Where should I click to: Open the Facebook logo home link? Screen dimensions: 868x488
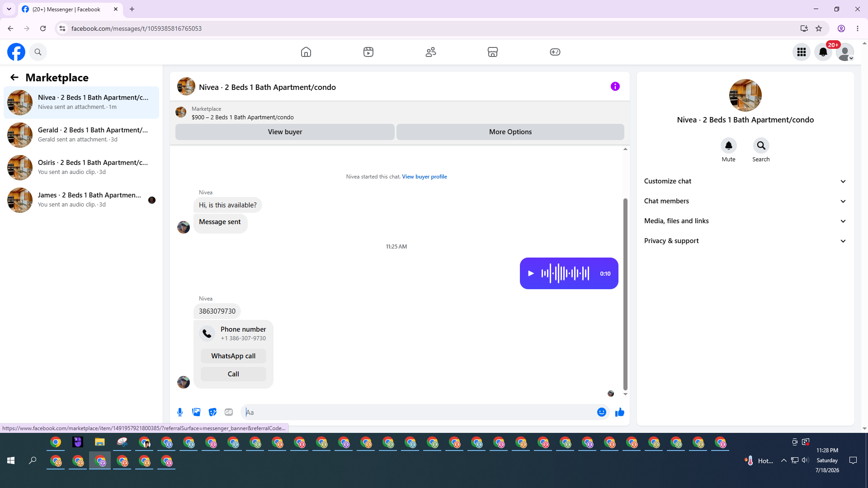click(16, 52)
